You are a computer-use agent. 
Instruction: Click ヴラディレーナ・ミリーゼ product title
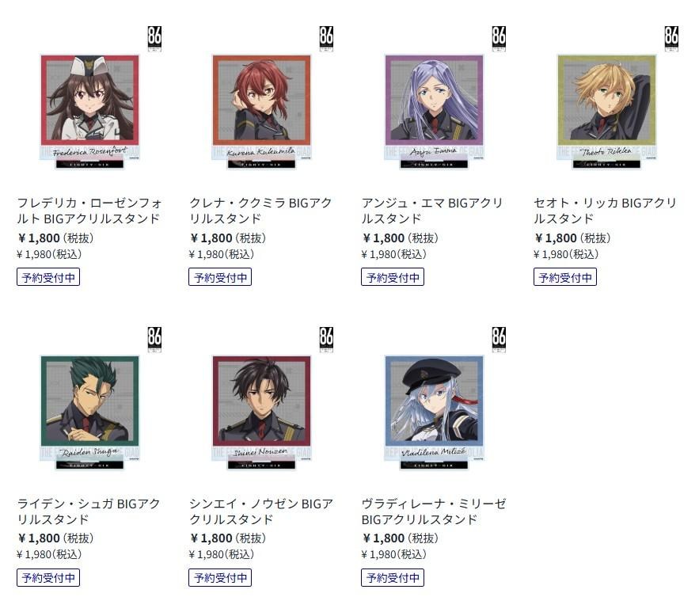click(x=434, y=511)
